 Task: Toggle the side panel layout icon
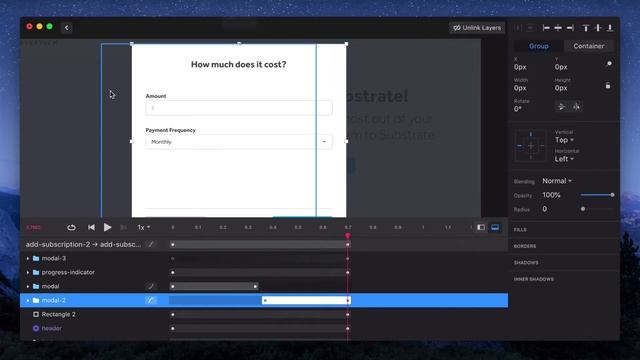click(481, 227)
